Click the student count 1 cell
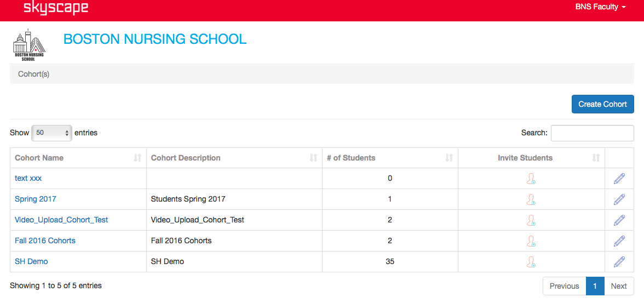 pyautogui.click(x=390, y=199)
